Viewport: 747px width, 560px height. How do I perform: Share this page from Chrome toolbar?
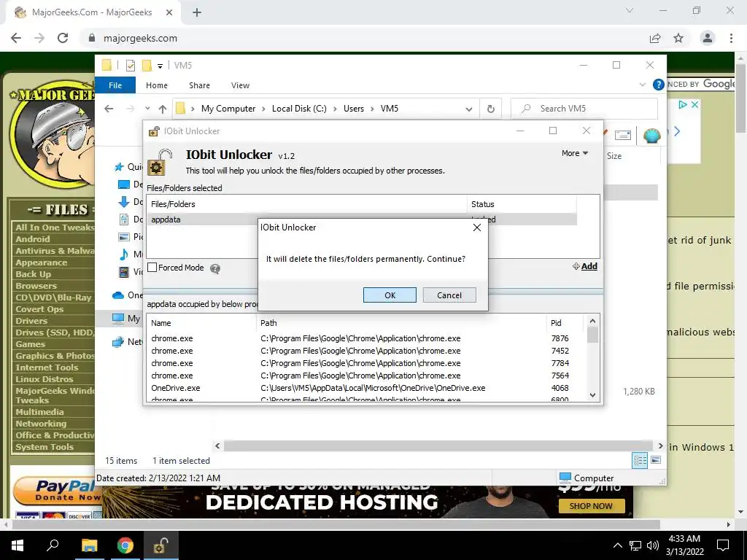pos(655,38)
